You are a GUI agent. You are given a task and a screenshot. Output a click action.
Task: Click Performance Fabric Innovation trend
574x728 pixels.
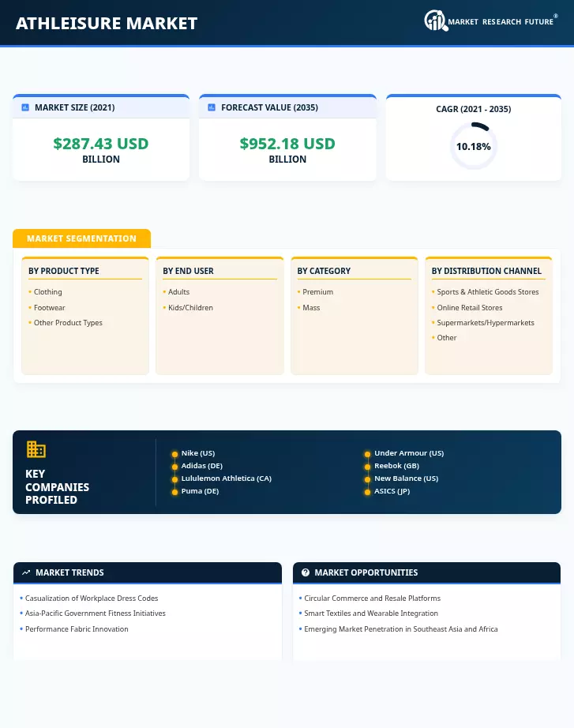(x=77, y=629)
